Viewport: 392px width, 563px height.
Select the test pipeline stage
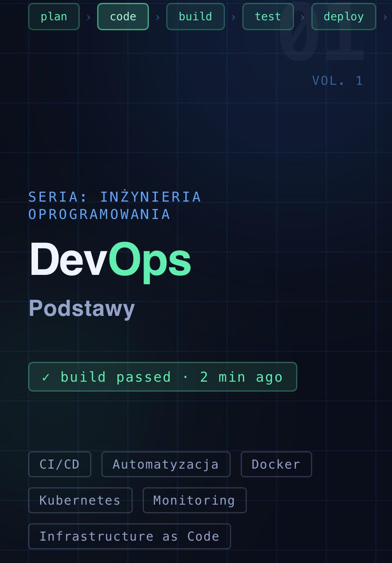(268, 17)
